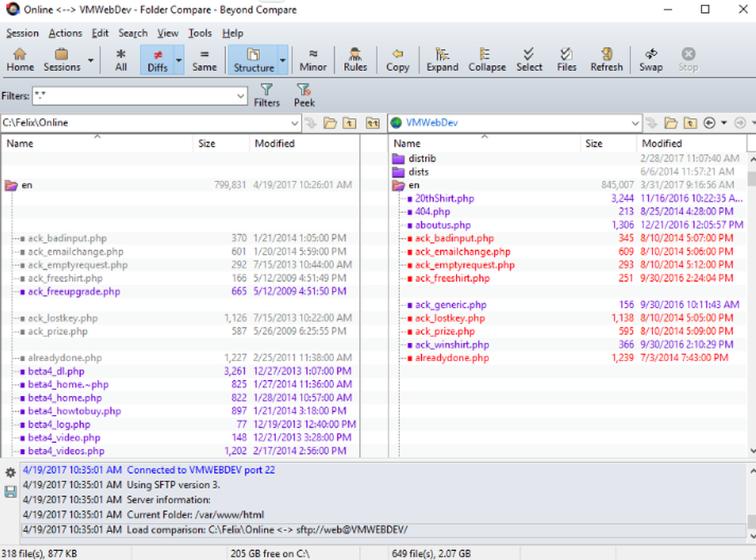The width and height of the screenshot is (756, 560).
Task: Open the Structure dropdown arrow
Action: tap(283, 60)
